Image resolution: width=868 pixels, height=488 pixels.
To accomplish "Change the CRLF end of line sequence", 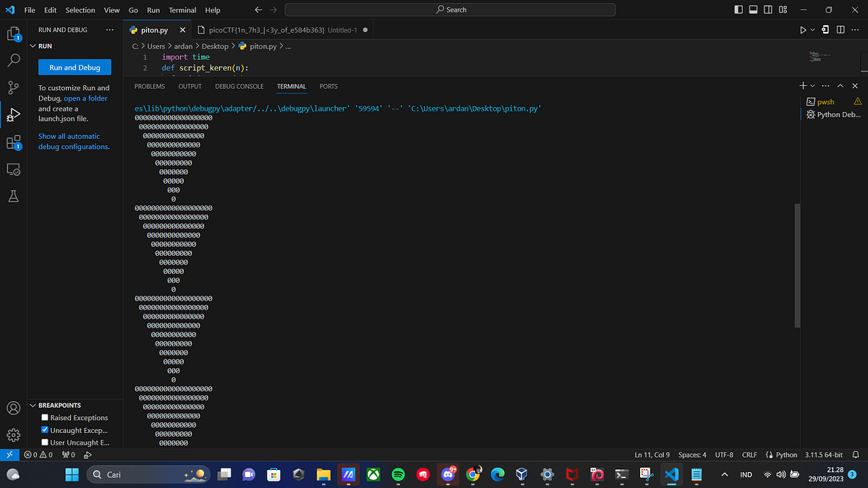I will tap(749, 455).
